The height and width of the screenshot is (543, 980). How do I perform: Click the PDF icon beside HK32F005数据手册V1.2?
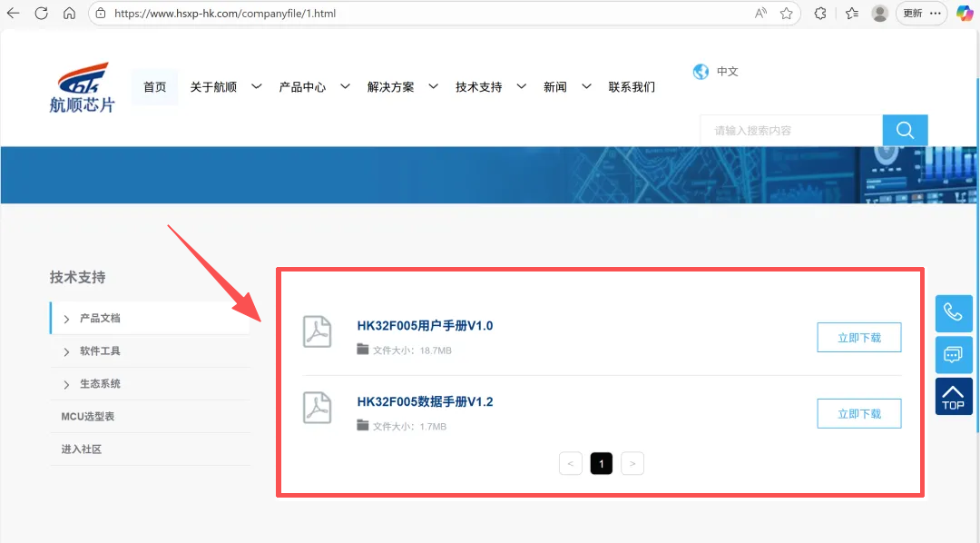point(316,408)
